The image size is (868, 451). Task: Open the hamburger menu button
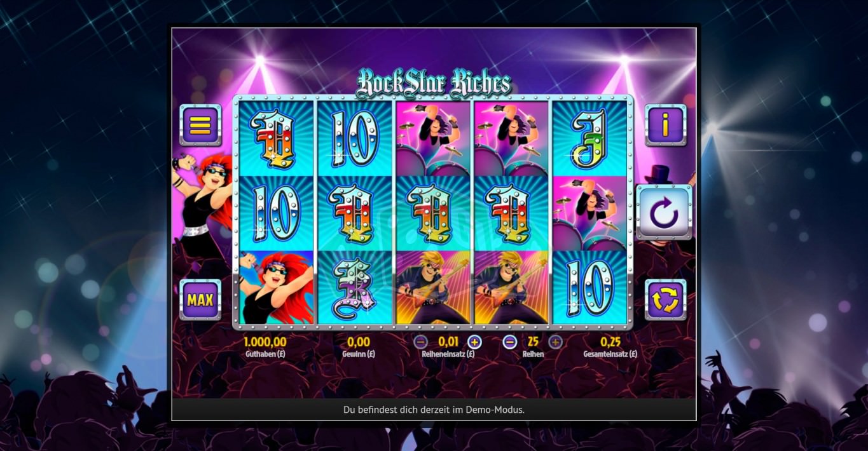(x=200, y=125)
